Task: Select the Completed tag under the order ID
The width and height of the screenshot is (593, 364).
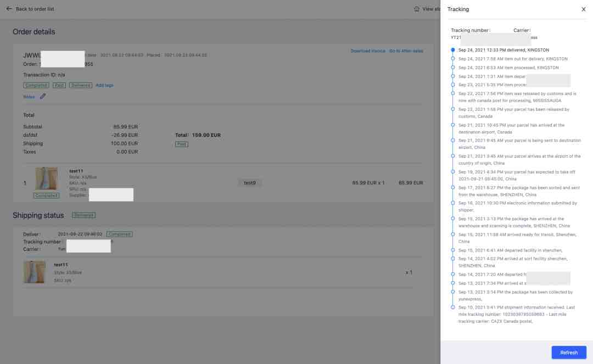Action: pyautogui.click(x=36, y=86)
